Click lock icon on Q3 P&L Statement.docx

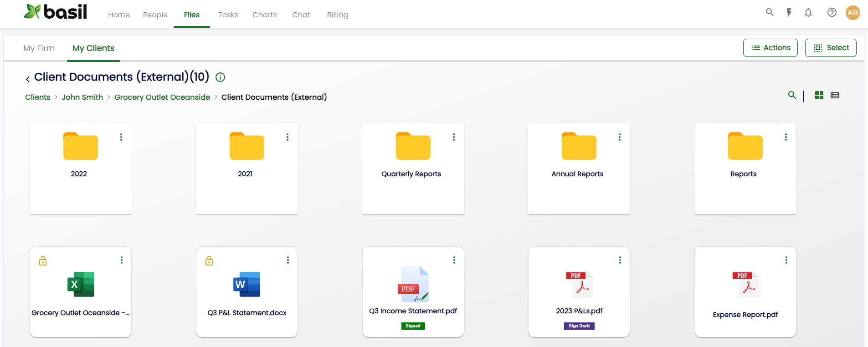209,261
